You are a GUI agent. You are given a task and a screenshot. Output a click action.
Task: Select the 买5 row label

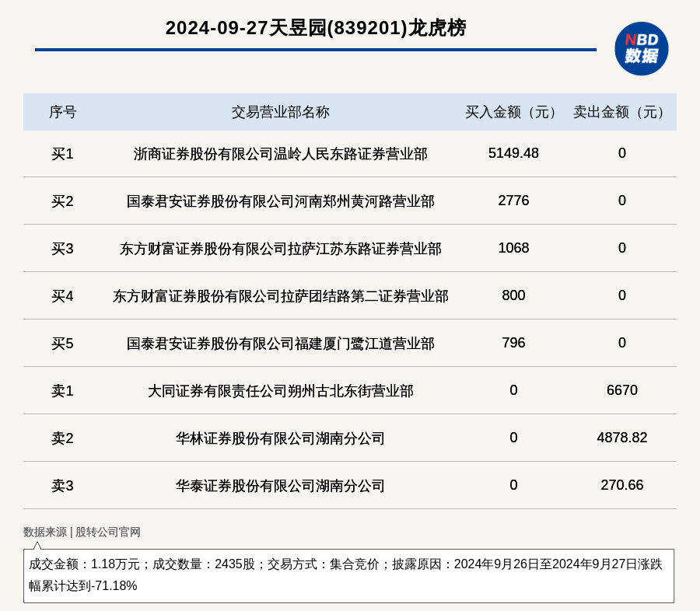point(62,344)
